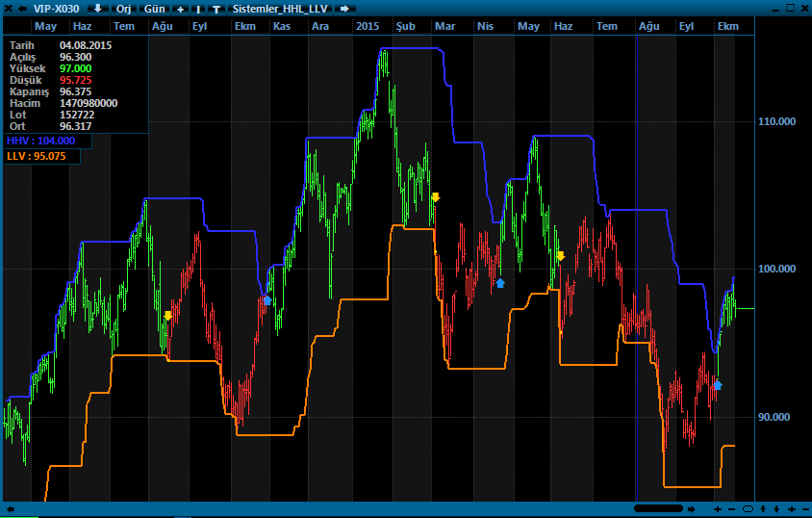The image size is (812, 518).
Task: Click the Lot value 152722
Action: coord(77,115)
